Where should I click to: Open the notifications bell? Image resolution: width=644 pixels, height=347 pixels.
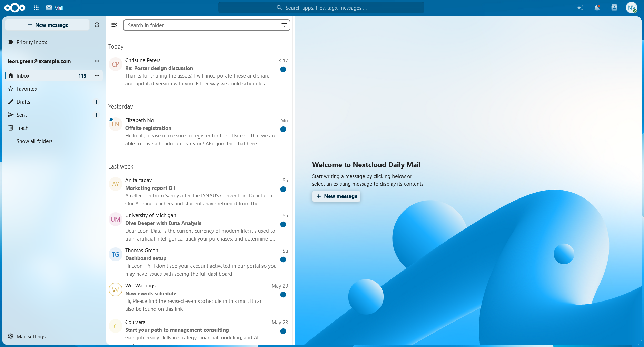tap(597, 8)
